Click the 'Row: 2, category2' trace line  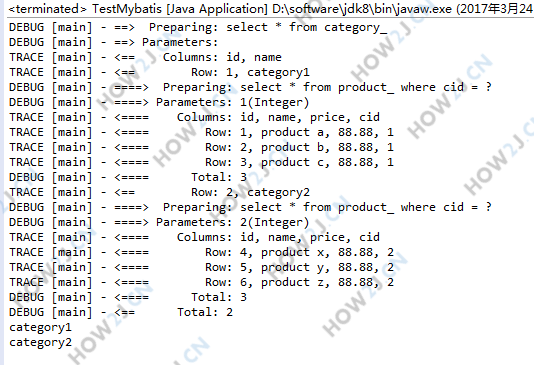point(159,192)
